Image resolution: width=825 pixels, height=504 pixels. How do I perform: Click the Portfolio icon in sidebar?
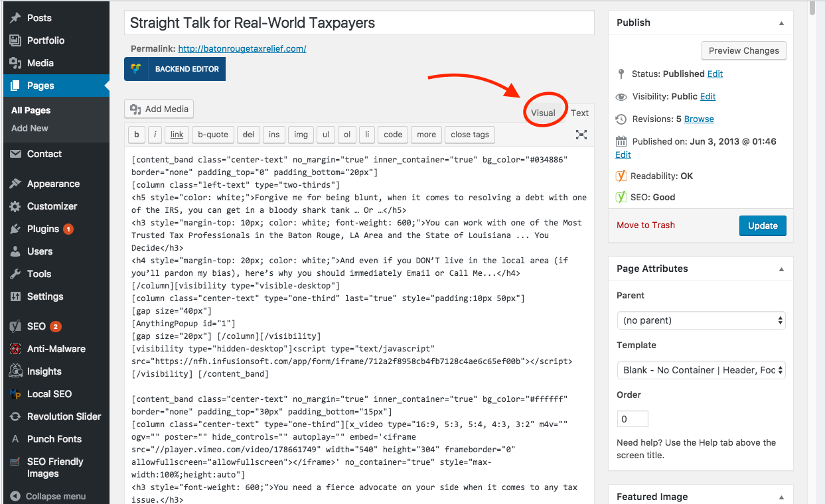(15, 40)
